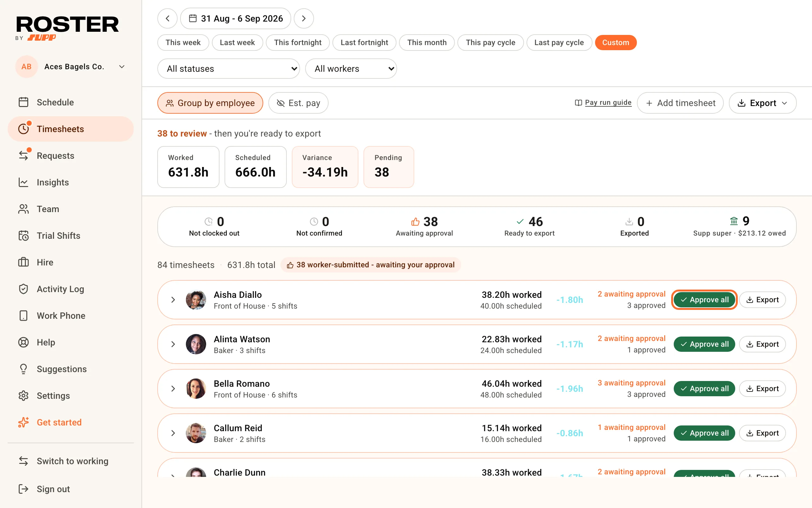The image size is (812, 508).
Task: Expand Aisha Diallo's timesheet row
Action: click(x=173, y=300)
